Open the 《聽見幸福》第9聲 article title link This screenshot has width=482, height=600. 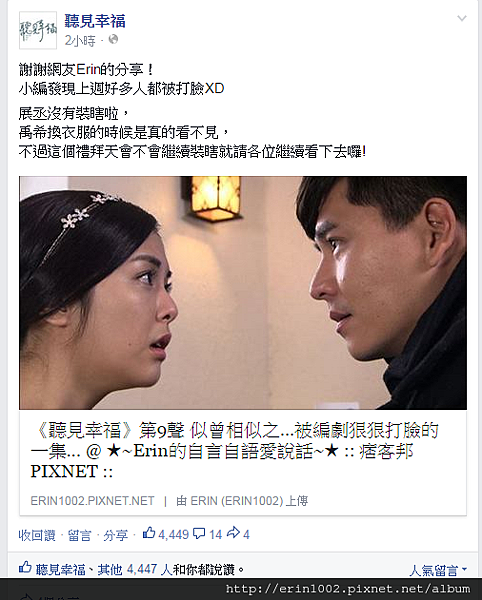234,450
